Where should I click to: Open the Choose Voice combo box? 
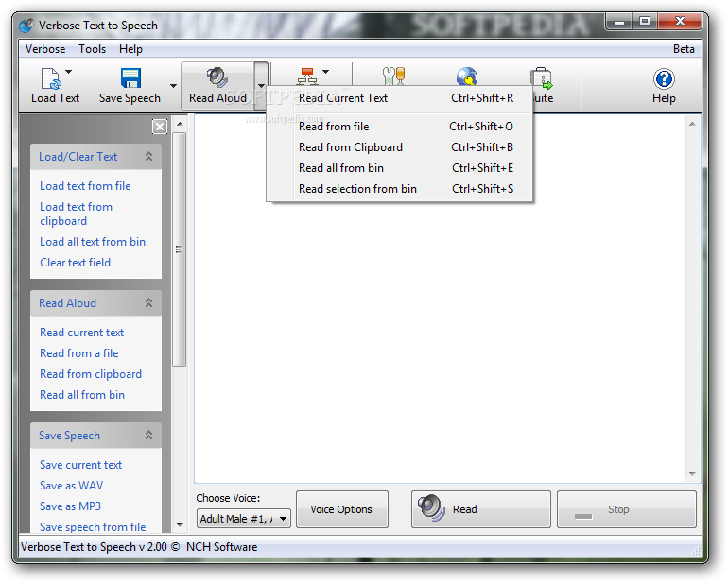click(x=244, y=519)
